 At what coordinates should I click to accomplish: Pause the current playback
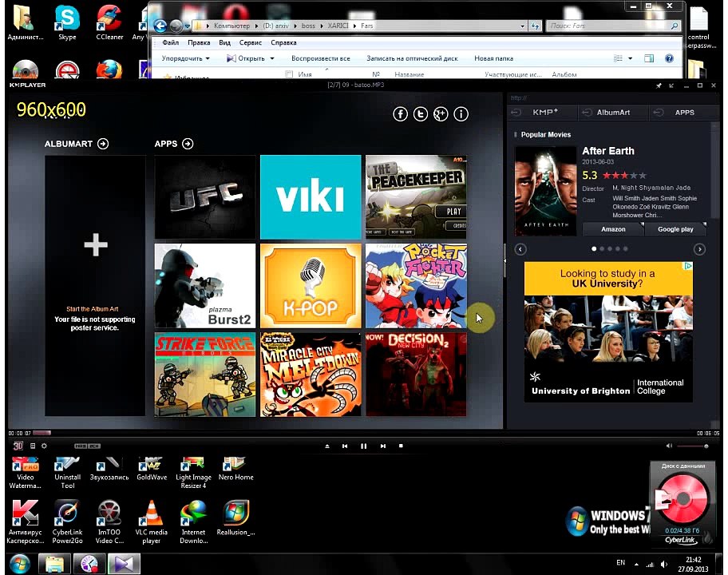pos(363,446)
